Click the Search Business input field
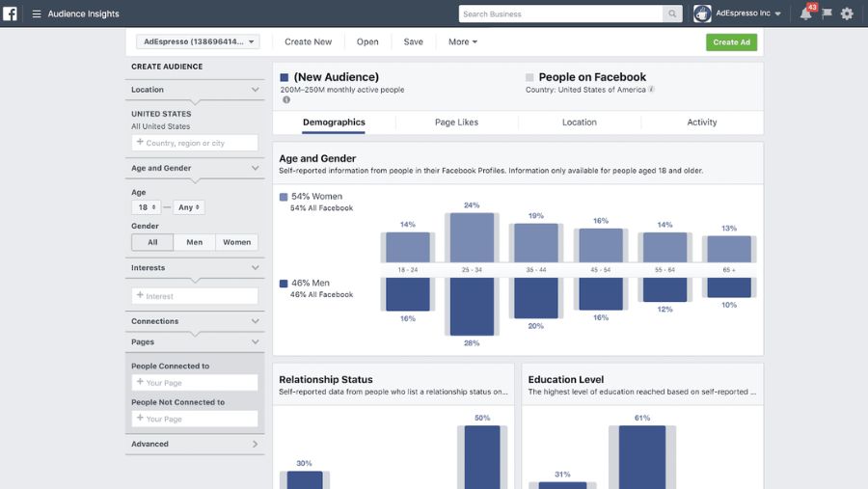The height and width of the screenshot is (489, 868). [x=560, y=14]
